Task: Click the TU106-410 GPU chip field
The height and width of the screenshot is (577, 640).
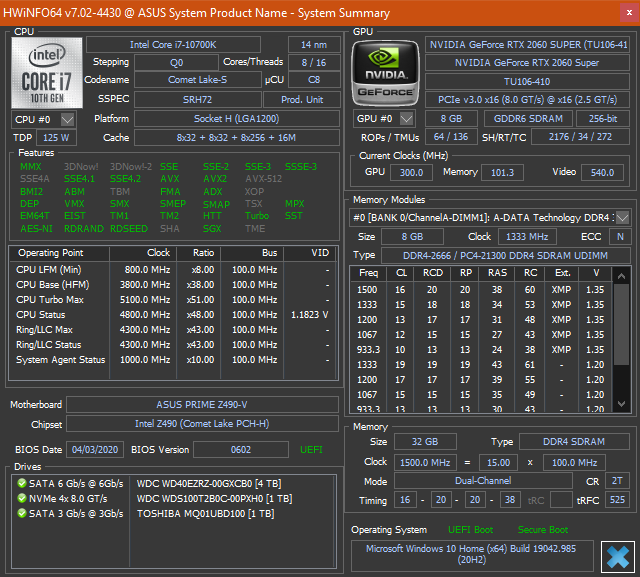Action: (x=527, y=82)
